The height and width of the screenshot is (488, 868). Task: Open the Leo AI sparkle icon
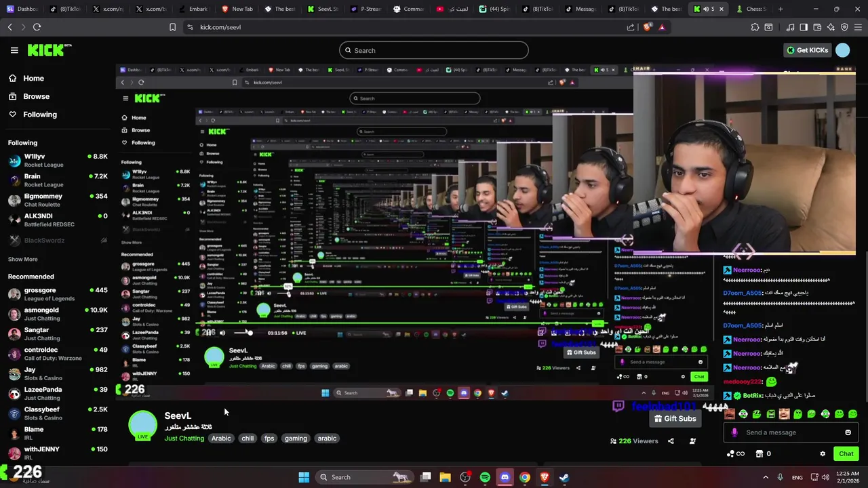pos(831,27)
